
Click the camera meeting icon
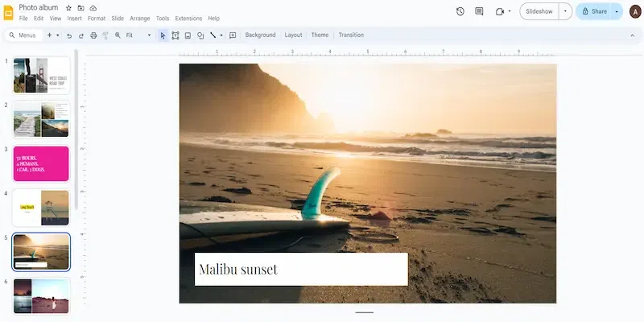pyautogui.click(x=499, y=11)
